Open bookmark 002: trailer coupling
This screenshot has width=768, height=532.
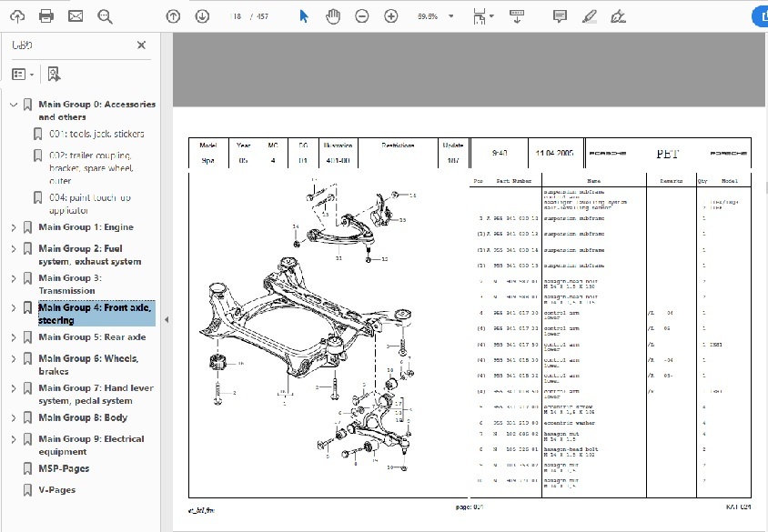91,168
